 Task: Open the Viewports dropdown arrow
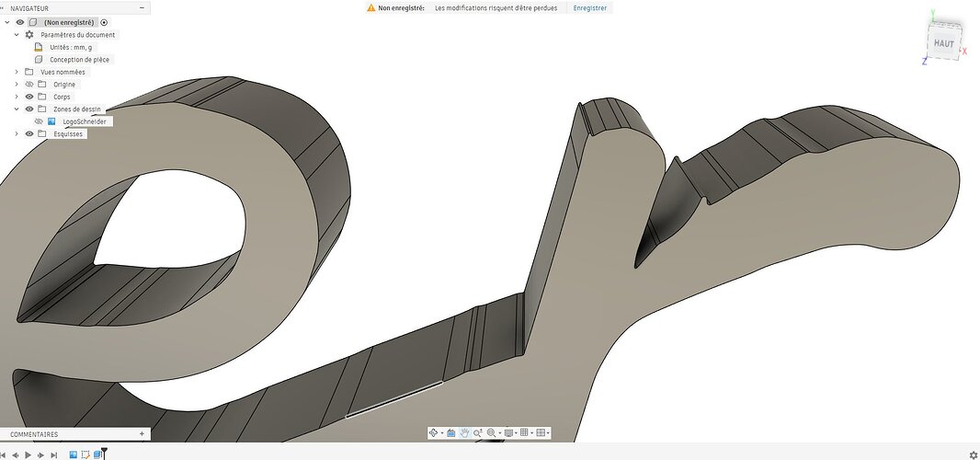[x=548, y=433]
